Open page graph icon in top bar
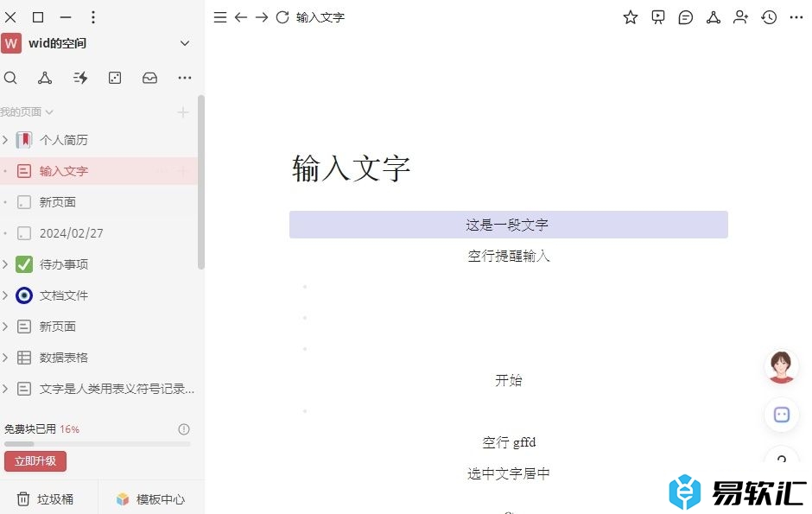Image resolution: width=812 pixels, height=514 pixels. point(714,17)
